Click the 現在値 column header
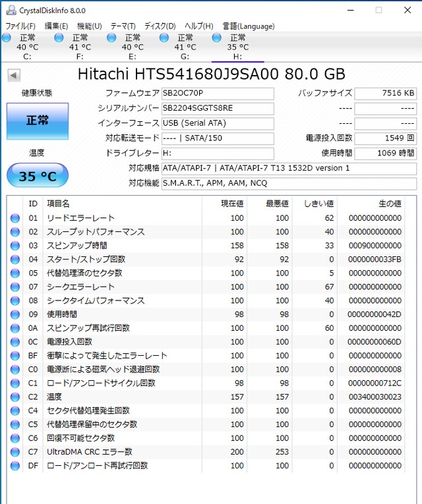 pyautogui.click(x=224, y=204)
